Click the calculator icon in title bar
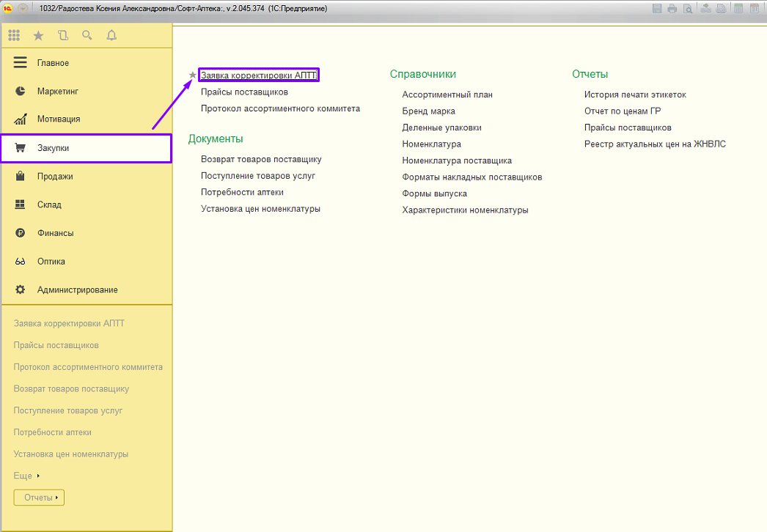 [738, 9]
